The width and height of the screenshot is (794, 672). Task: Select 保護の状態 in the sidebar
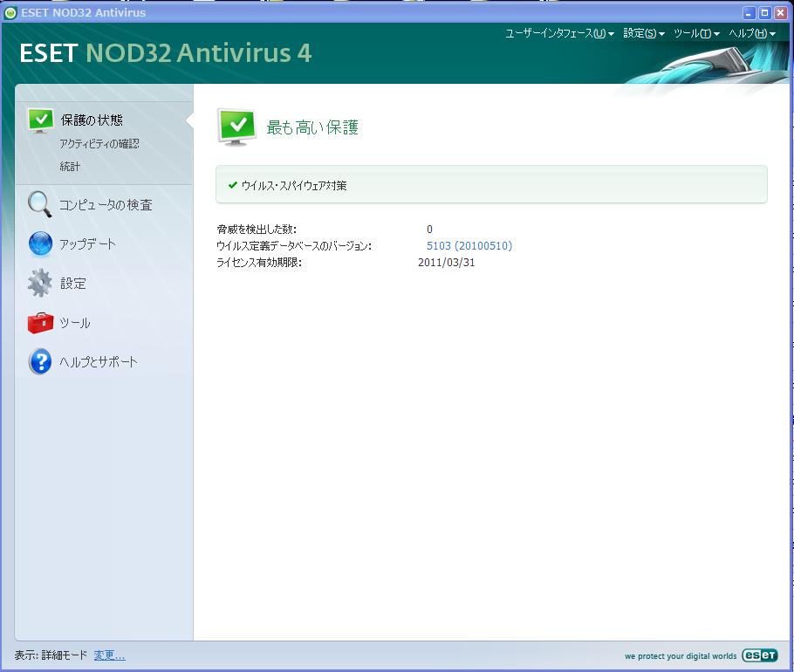click(x=92, y=120)
